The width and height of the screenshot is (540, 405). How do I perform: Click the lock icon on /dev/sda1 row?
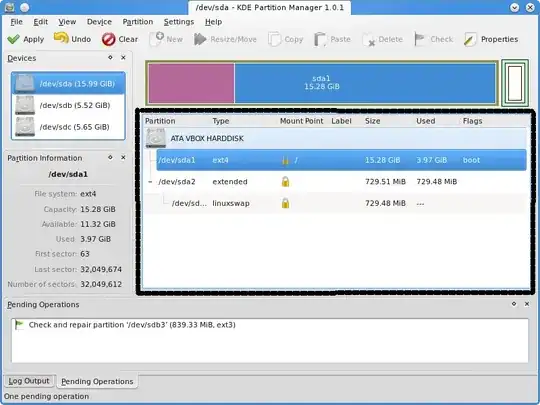[285, 160]
